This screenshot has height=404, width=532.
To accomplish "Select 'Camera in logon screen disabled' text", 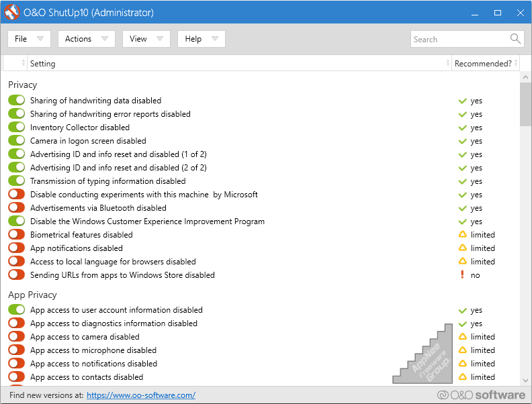I will [88, 141].
